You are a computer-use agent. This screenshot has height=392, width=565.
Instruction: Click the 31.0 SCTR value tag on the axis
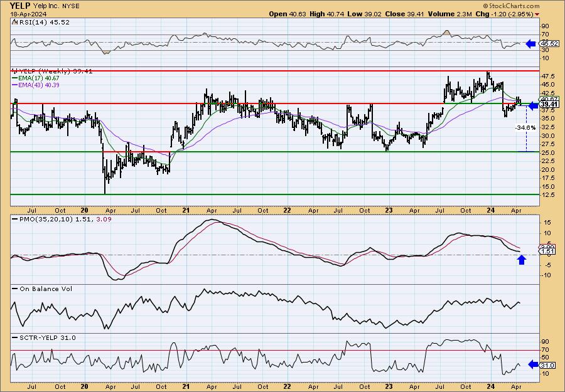click(x=548, y=365)
